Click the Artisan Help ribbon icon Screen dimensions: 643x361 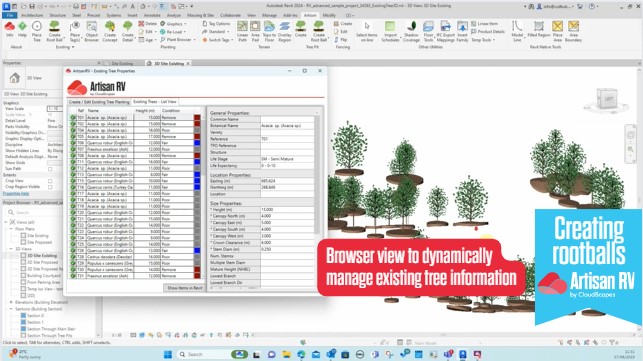(x=22, y=30)
